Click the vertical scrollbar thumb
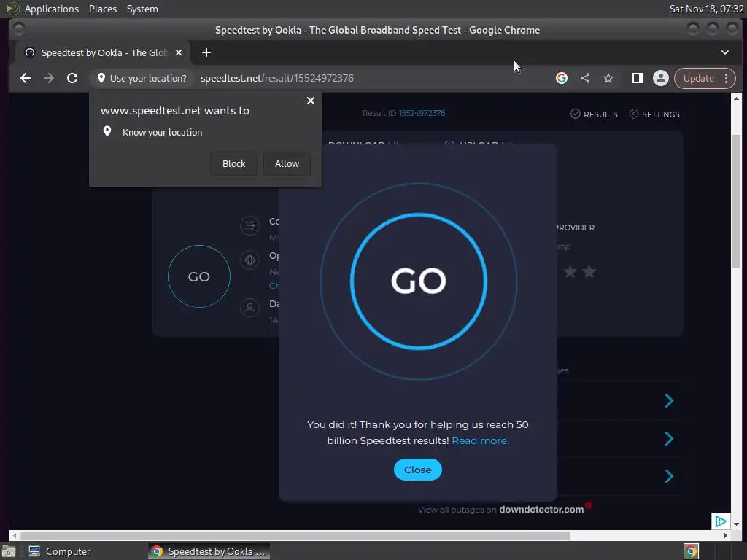The image size is (747, 560). click(737, 201)
